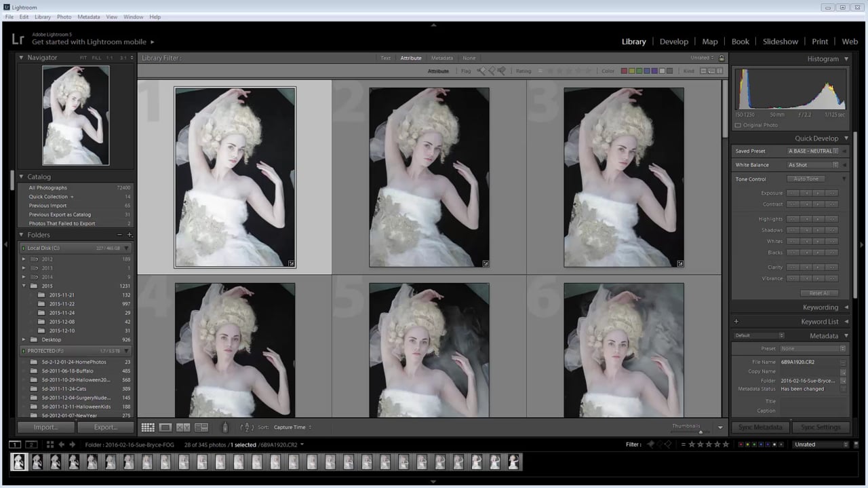The height and width of the screenshot is (488, 868).
Task: Collapse the Catalog panel
Action: (x=21, y=176)
